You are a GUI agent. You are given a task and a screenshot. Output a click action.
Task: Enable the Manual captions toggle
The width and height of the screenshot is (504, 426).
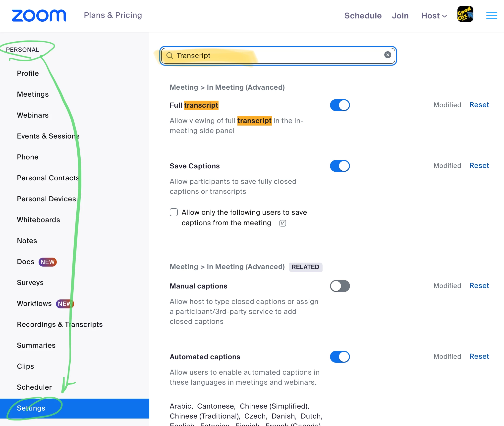[x=340, y=286]
